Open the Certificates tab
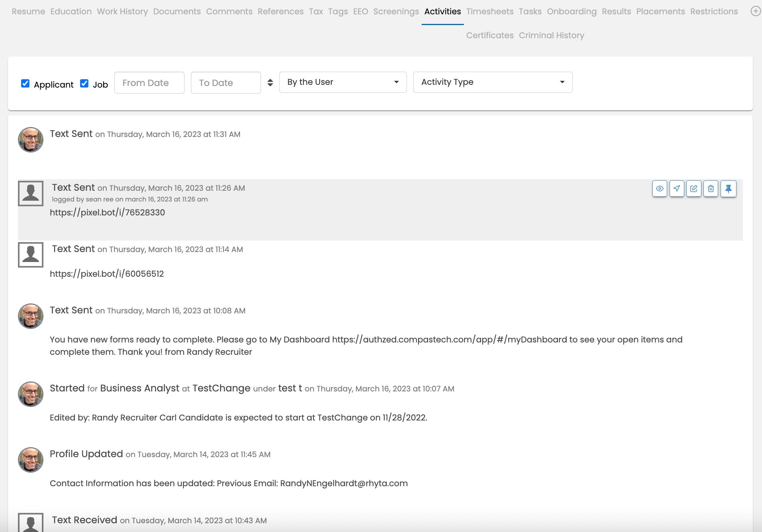The width and height of the screenshot is (762, 532). pos(490,35)
